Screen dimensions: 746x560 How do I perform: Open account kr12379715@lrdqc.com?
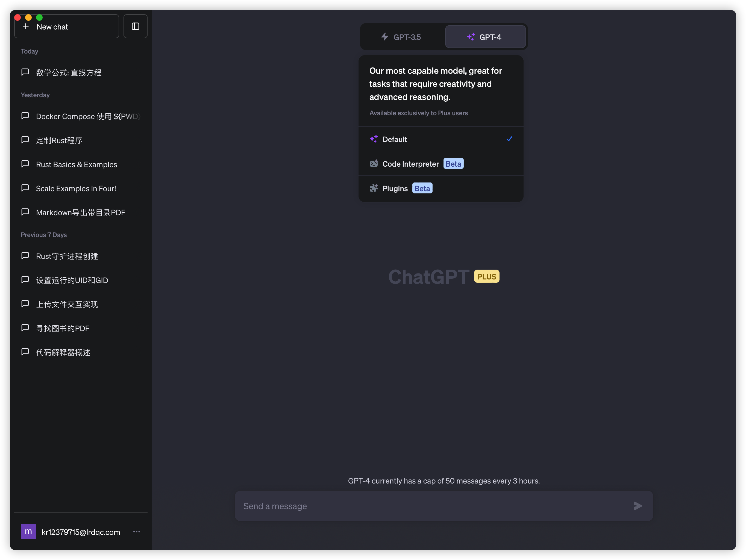[x=81, y=532]
